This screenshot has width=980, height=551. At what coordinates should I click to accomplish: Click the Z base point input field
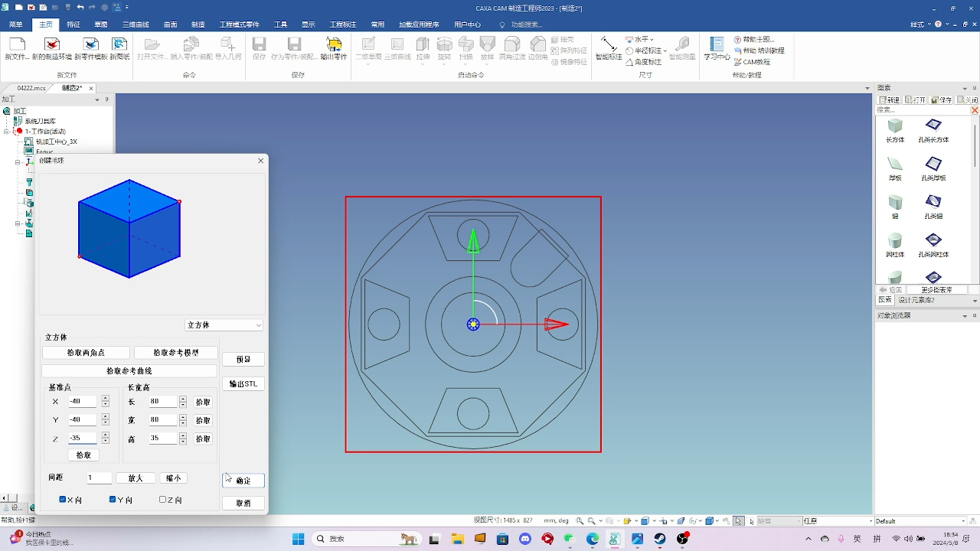coord(83,439)
